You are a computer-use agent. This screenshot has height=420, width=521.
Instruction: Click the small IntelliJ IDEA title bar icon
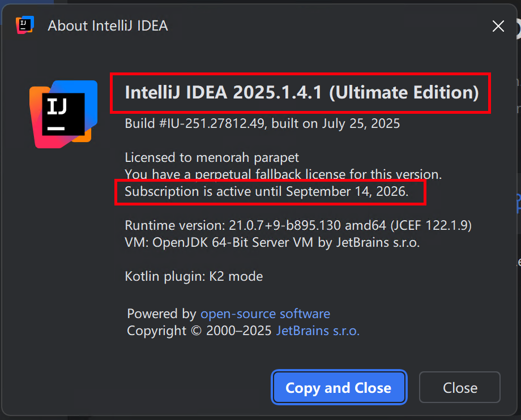[x=25, y=25]
